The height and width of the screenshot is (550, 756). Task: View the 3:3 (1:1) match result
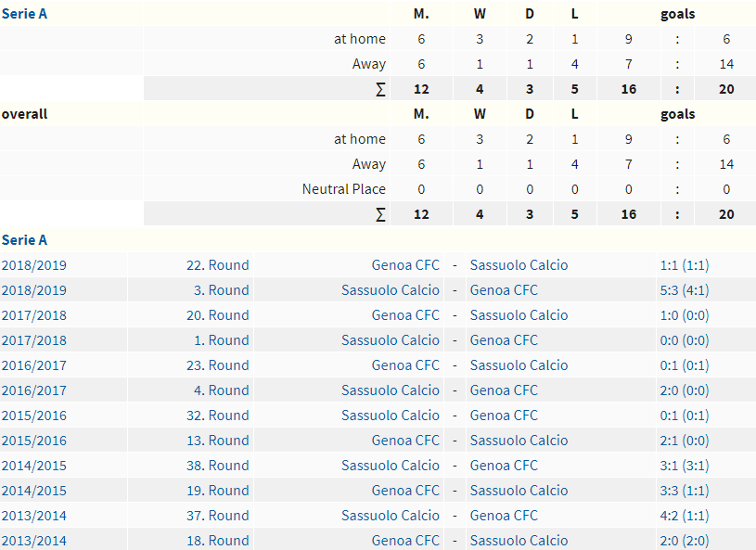685,491
